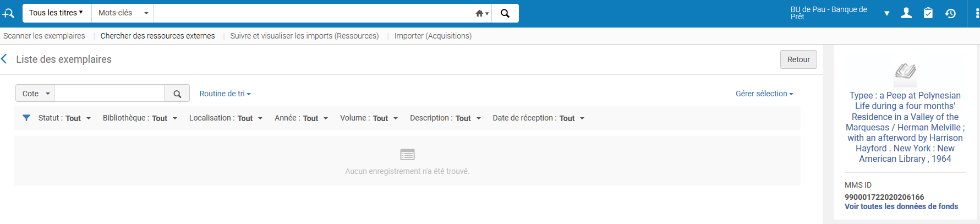Expand the Tous les titres dropdown
This screenshot has width=980, height=224.
[x=56, y=13]
